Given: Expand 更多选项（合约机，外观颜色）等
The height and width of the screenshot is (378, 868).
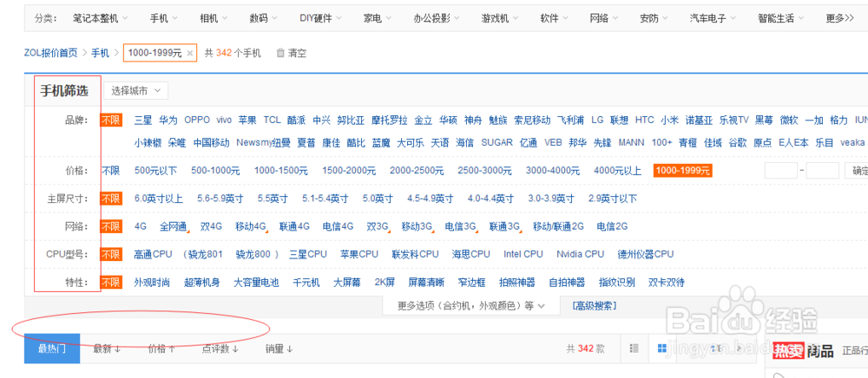Looking at the screenshot, I should [471, 305].
